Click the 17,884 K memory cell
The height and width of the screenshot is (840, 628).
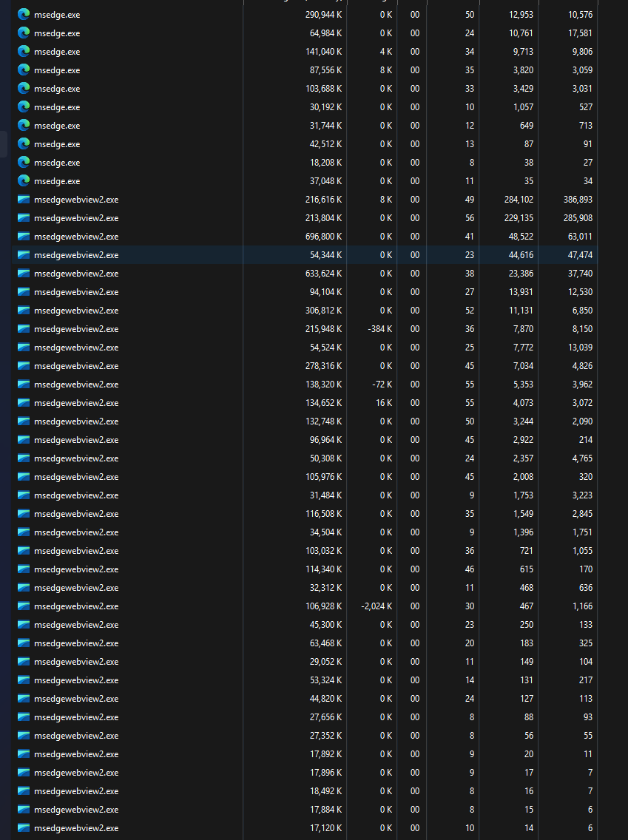point(325,809)
